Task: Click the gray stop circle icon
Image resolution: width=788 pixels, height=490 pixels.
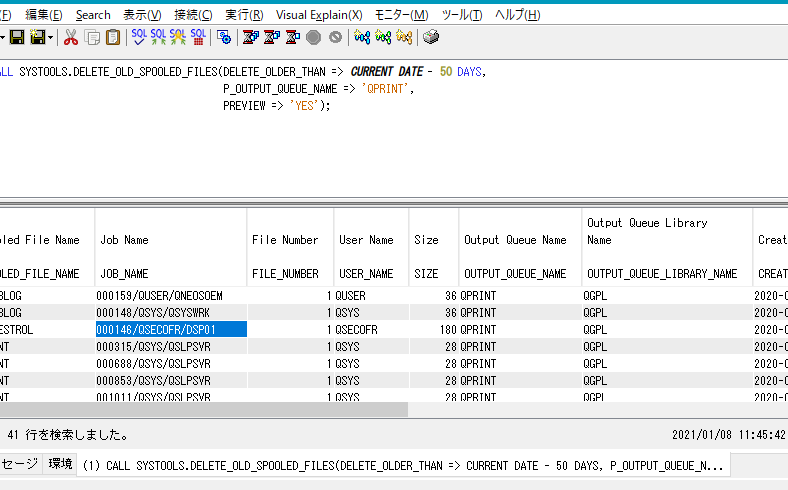Action: point(314,37)
